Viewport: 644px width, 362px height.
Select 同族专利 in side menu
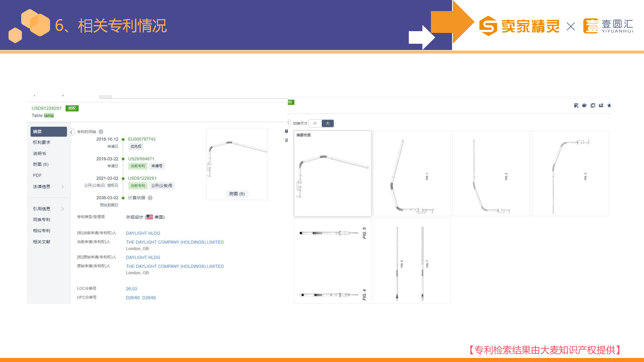42,220
